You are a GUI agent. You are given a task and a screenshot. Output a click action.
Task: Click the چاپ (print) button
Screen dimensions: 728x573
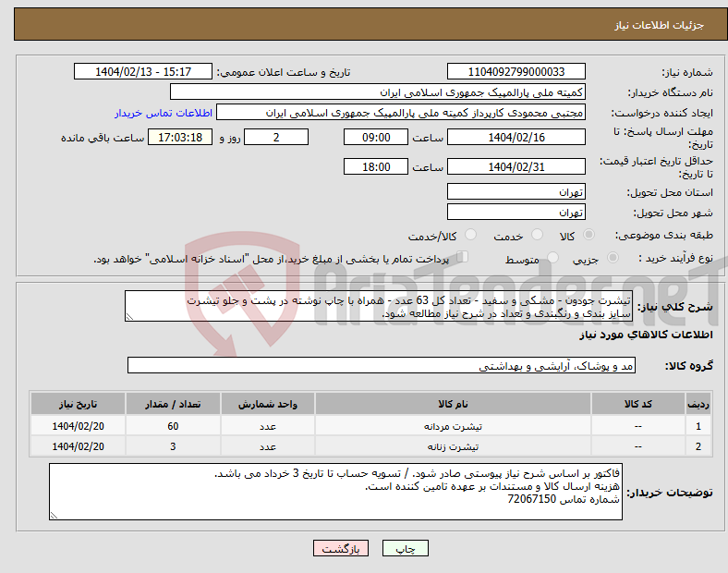[405, 548]
